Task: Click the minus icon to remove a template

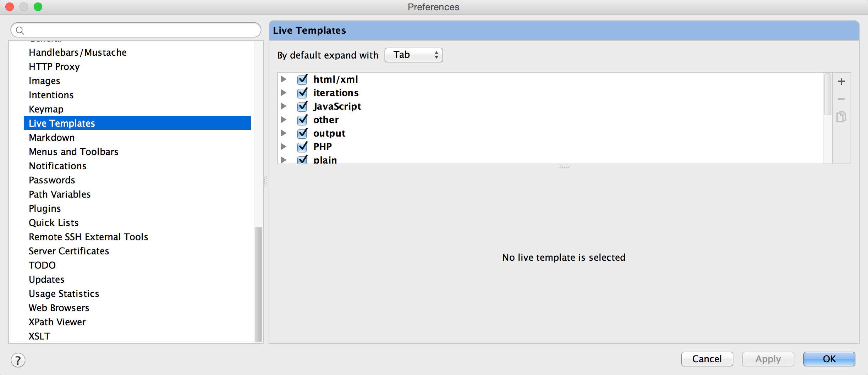Action: point(841,99)
